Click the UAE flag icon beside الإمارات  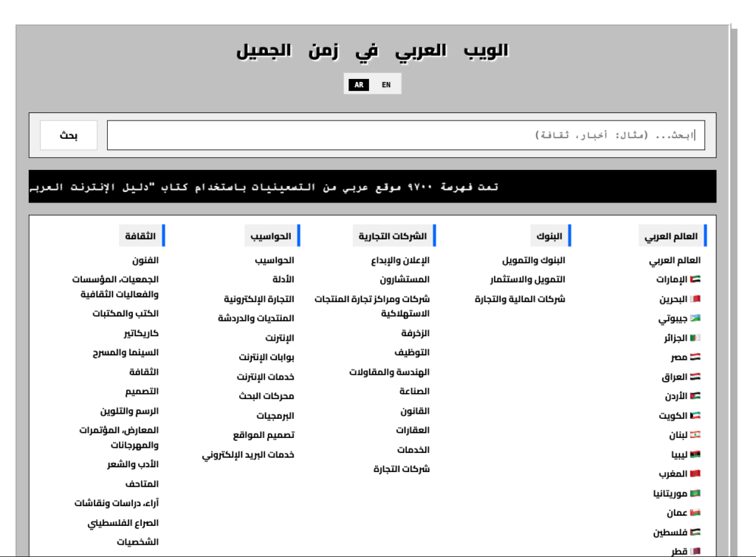[695, 280]
